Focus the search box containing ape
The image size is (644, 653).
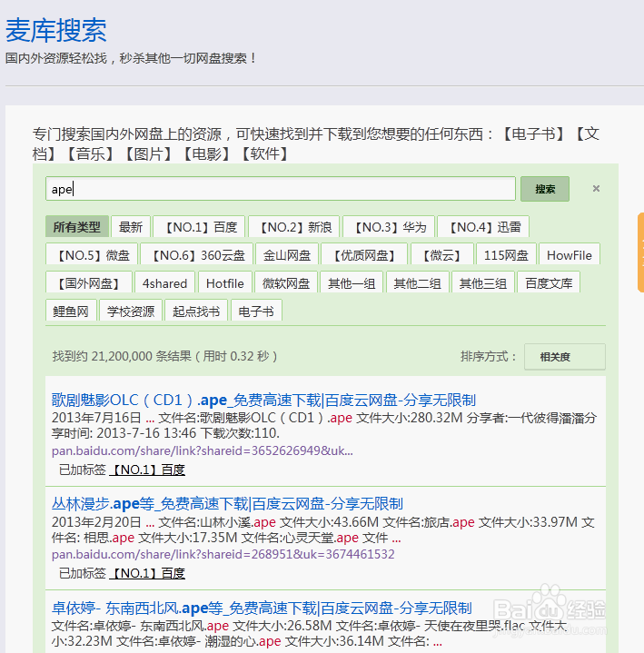281,189
